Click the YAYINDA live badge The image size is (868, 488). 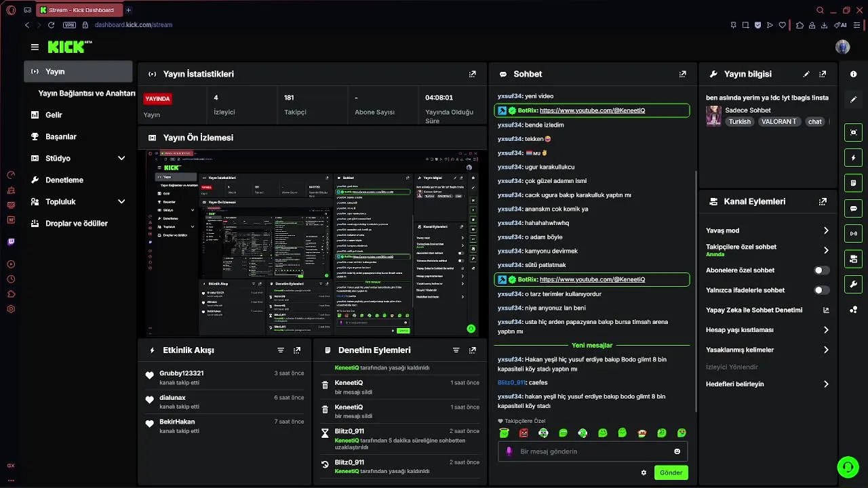click(158, 98)
